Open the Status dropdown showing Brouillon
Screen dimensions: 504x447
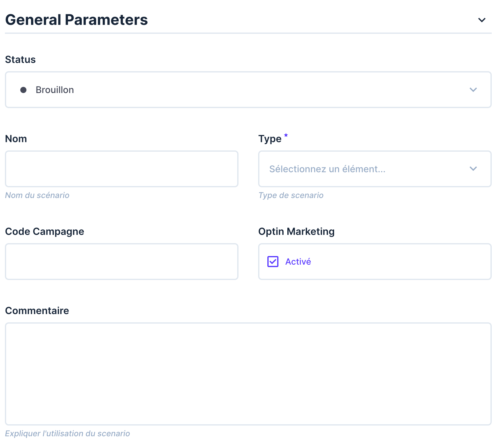click(248, 90)
